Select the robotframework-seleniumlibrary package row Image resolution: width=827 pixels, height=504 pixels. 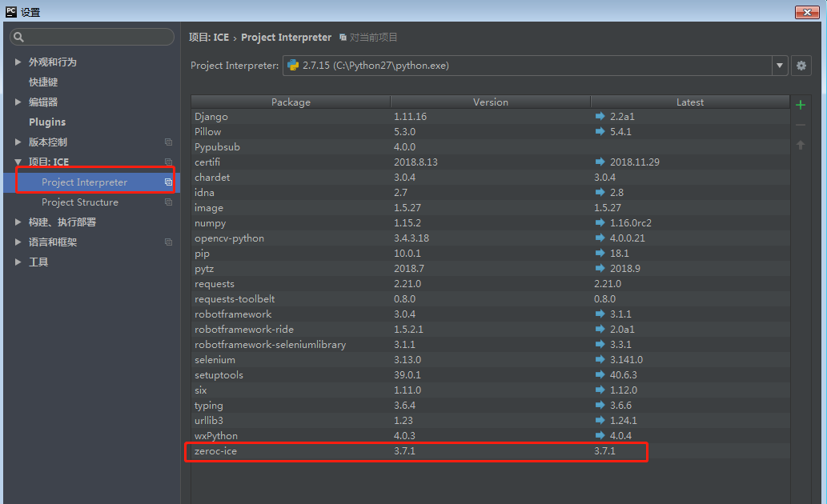491,345
